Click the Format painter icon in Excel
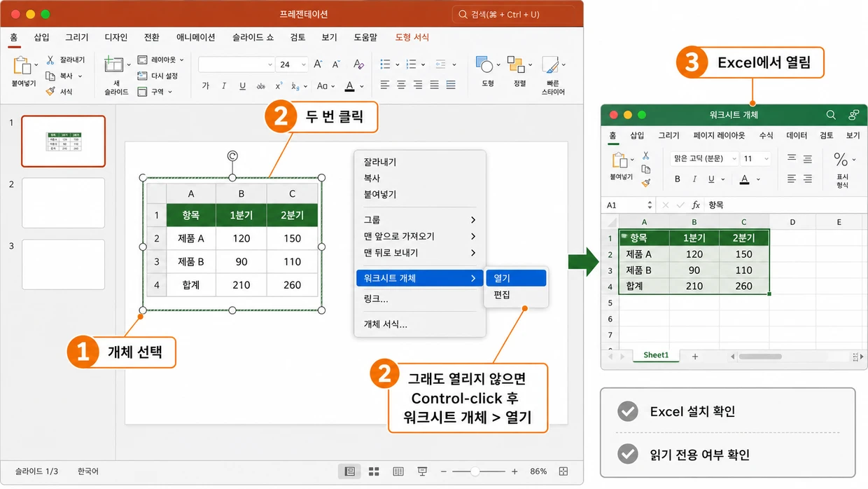 coord(645,182)
